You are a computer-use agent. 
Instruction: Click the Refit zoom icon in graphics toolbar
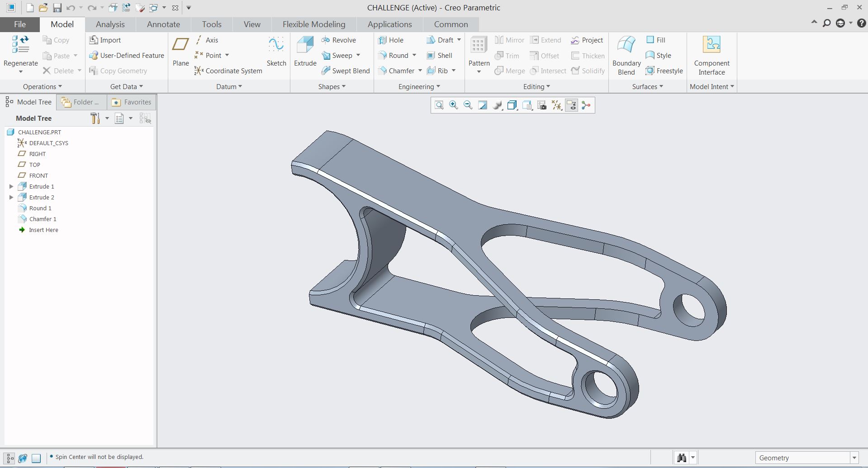(439, 105)
